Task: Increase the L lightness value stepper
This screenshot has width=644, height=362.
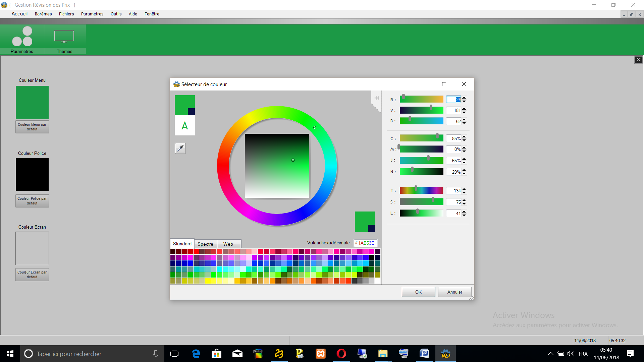Action: click(464, 212)
